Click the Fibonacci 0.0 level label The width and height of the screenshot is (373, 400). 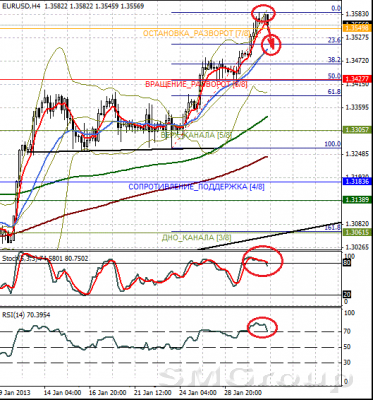[336, 8]
